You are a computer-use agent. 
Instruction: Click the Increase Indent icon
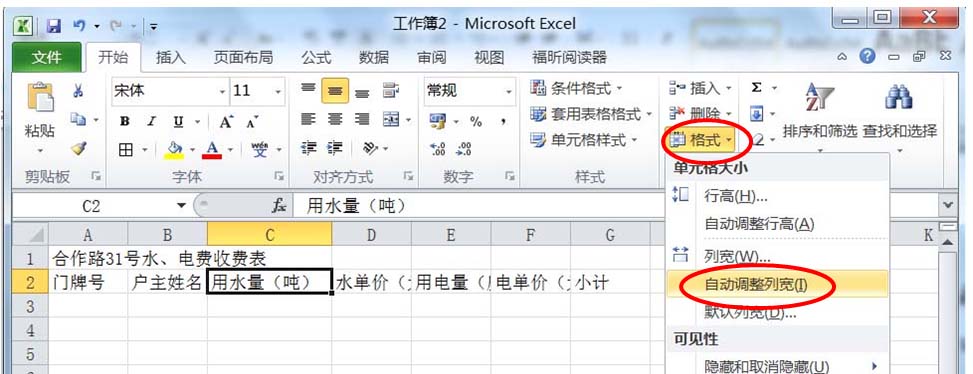click(x=335, y=148)
